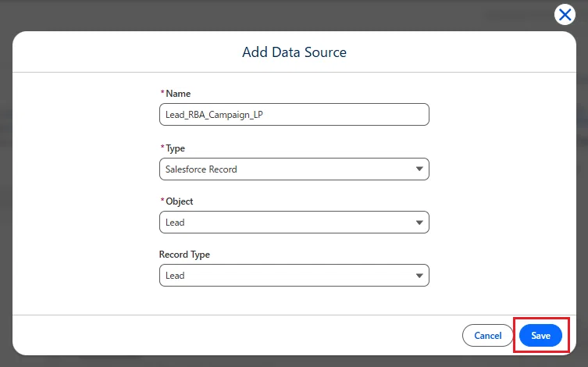Click the Cancel button
The height and width of the screenshot is (367, 588).
pos(487,336)
